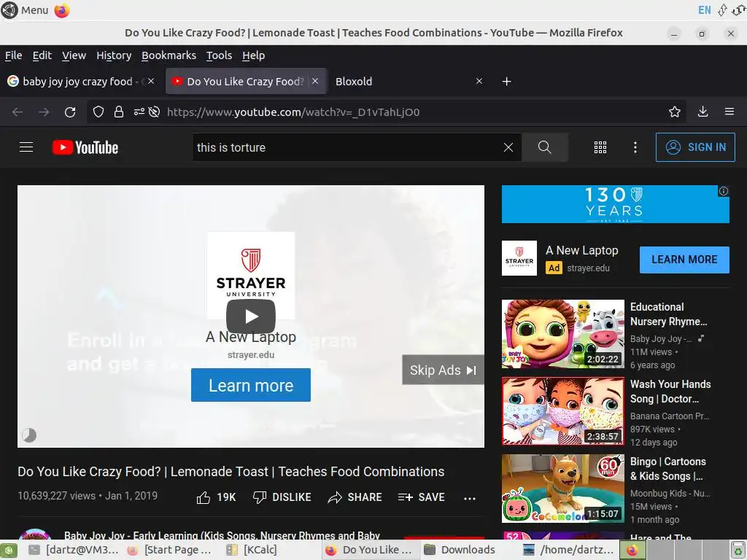Click the video title text below the player
Image resolution: width=747 pixels, height=560 pixels.
coord(231,472)
